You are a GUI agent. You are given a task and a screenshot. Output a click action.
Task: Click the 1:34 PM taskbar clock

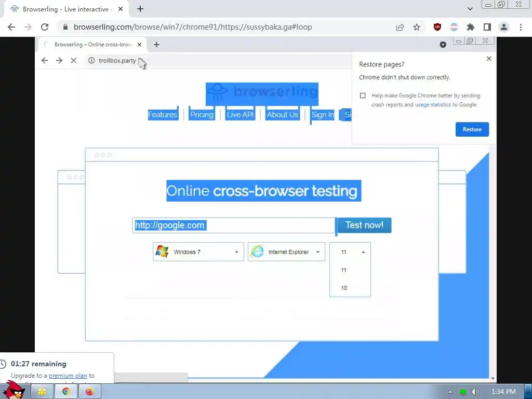coord(503,392)
